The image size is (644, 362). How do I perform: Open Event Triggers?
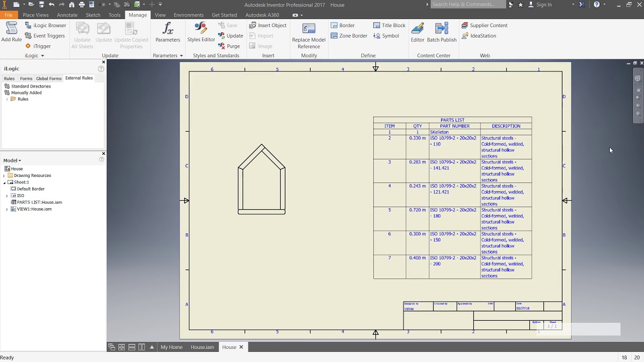coord(45,36)
